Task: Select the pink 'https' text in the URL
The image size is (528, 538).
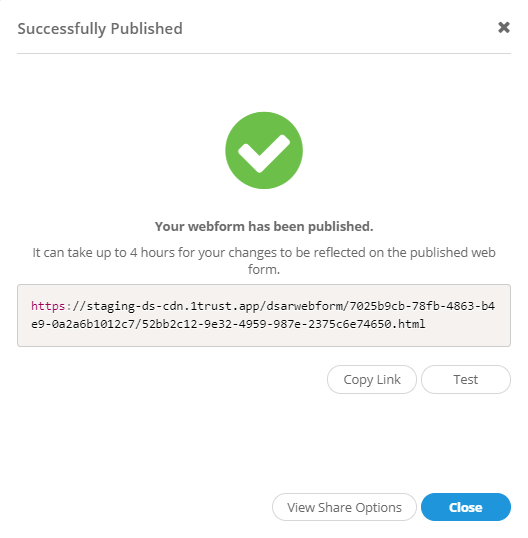Action: [x=48, y=306]
